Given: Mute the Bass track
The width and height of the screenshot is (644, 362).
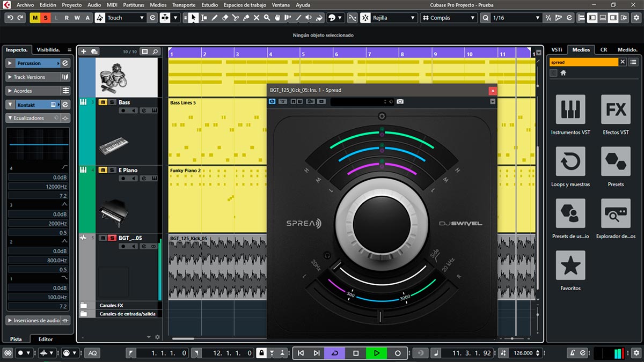Looking at the screenshot, I should (x=103, y=102).
